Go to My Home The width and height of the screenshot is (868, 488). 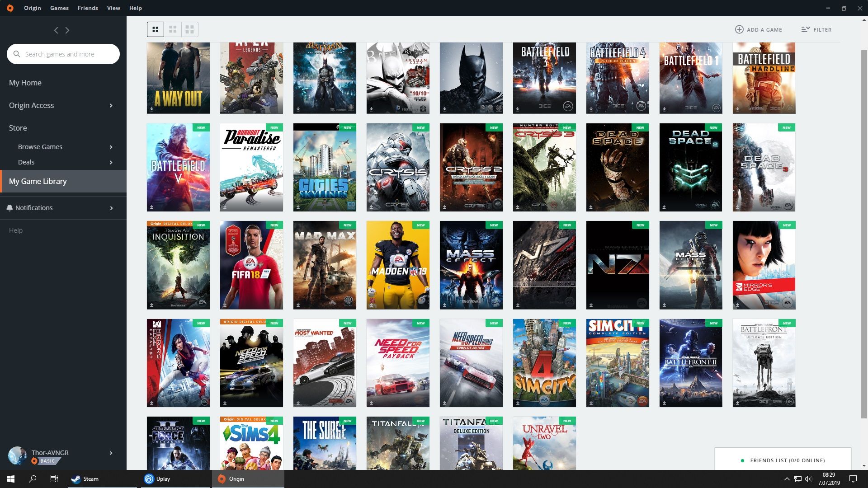(25, 83)
